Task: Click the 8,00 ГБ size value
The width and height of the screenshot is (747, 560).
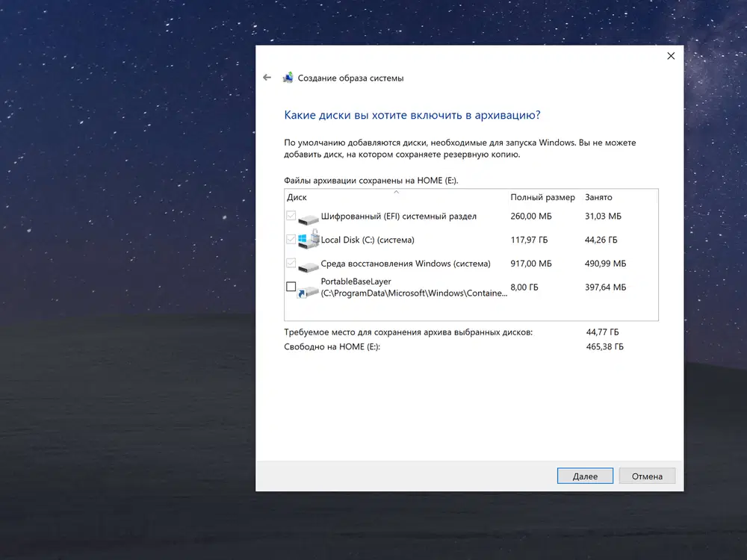Action: (x=524, y=287)
